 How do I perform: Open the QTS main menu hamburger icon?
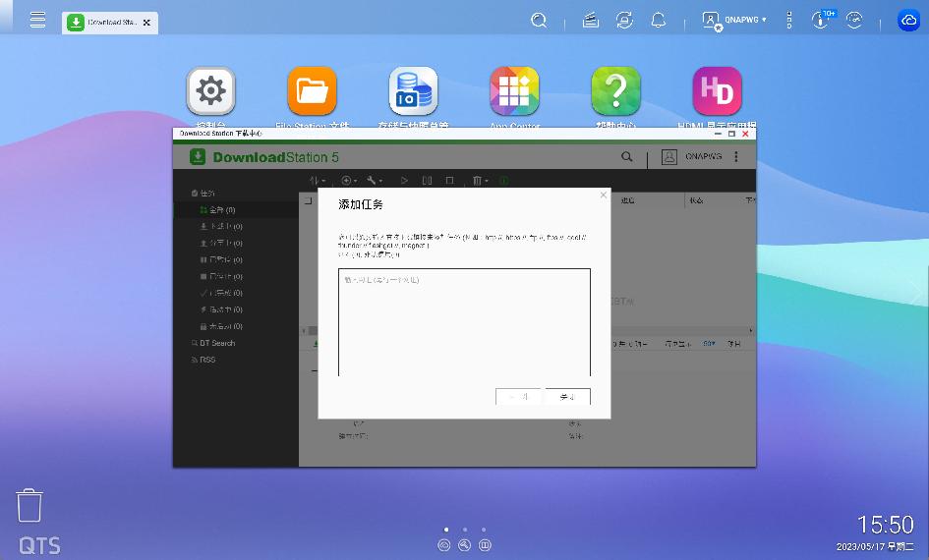click(38, 20)
